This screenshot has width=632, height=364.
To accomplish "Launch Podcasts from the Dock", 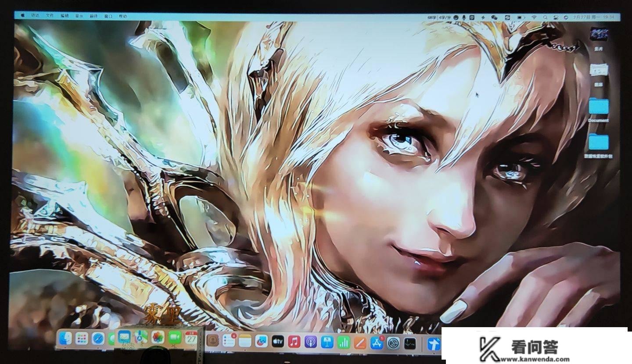I will (310, 342).
